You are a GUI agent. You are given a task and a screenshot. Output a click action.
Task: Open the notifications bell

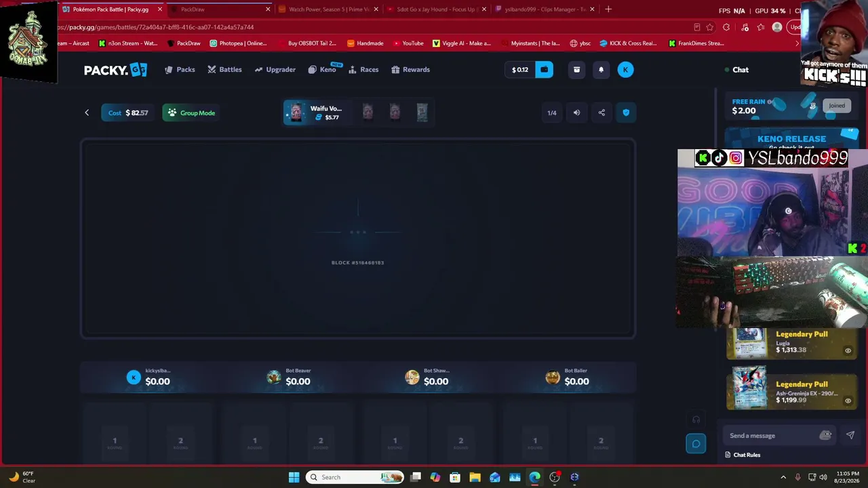point(601,70)
